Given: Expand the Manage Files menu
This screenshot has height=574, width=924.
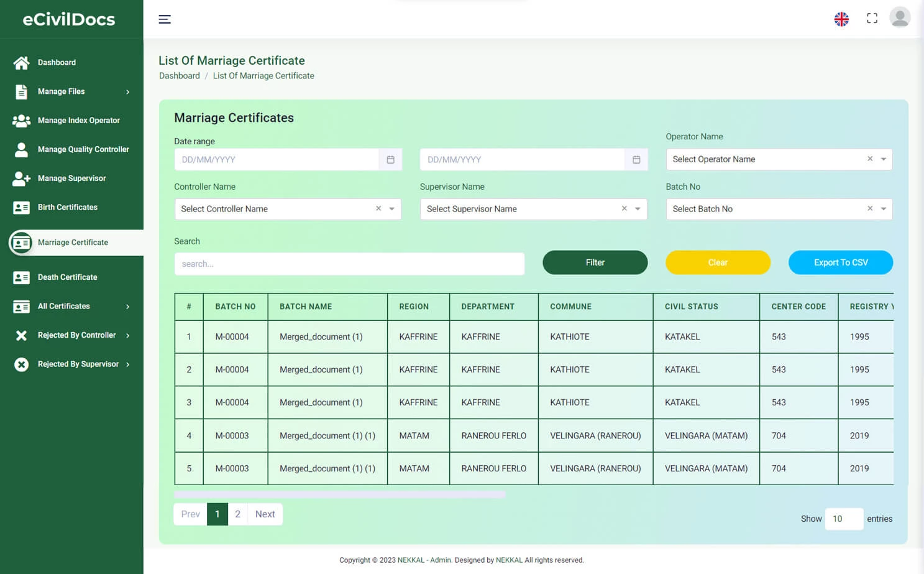Looking at the screenshot, I should 62,91.
